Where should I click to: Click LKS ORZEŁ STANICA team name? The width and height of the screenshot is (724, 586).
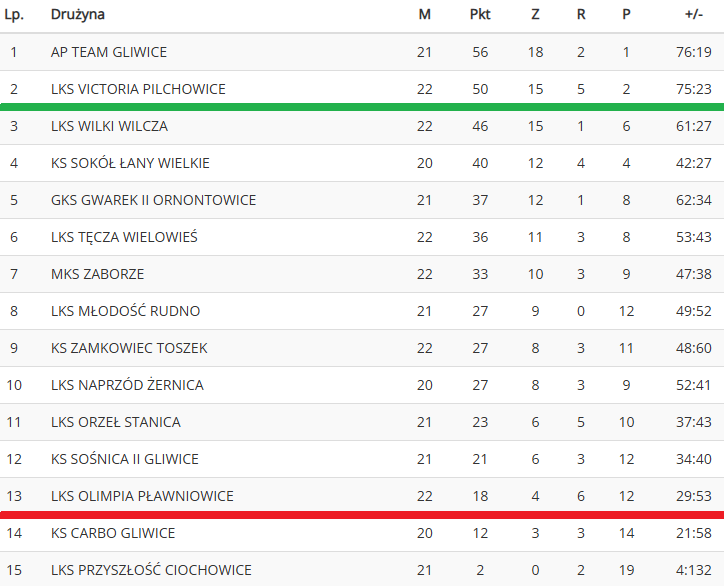point(115,422)
